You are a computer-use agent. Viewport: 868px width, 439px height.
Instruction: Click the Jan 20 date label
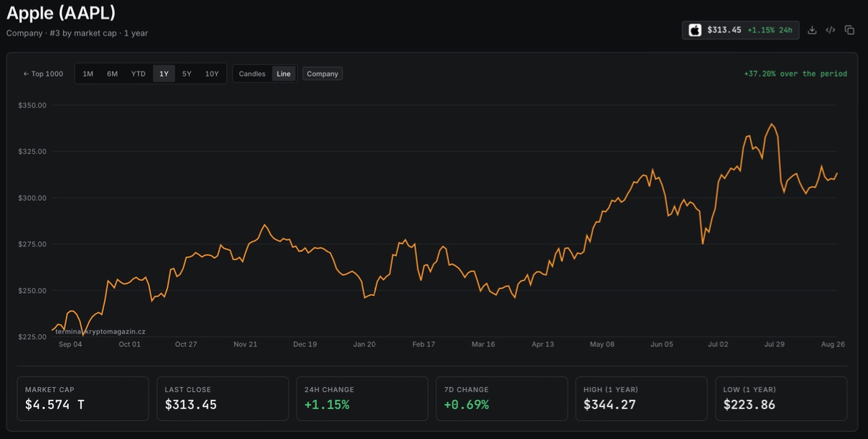point(364,344)
